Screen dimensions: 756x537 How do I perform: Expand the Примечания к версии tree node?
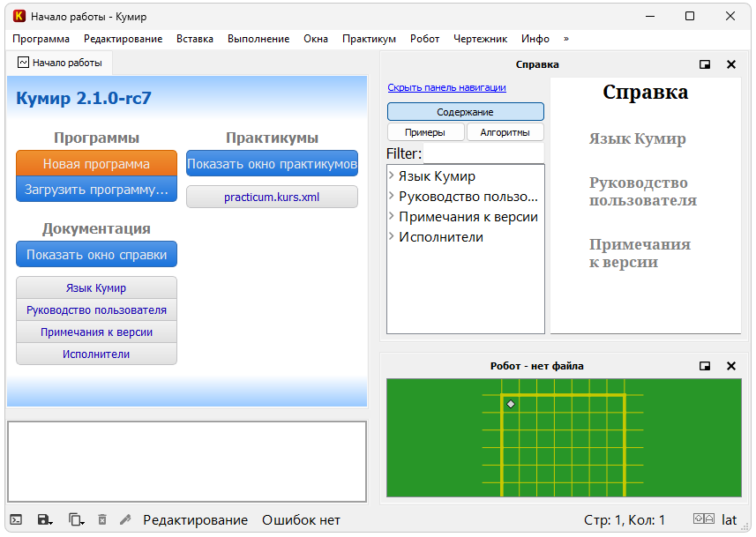pyautogui.click(x=392, y=216)
